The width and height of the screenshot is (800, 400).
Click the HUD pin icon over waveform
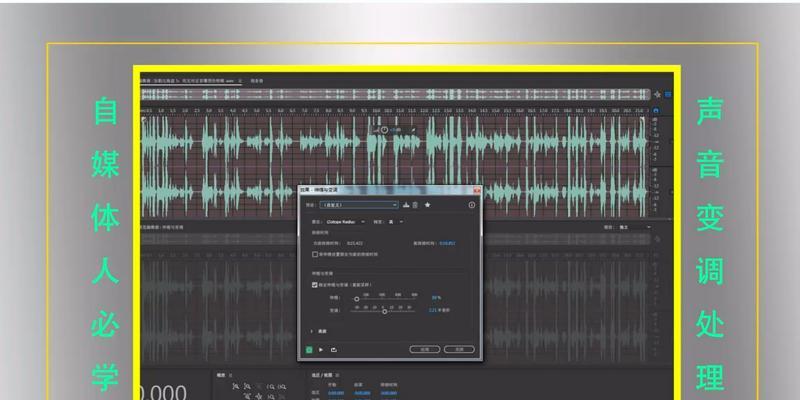413,131
